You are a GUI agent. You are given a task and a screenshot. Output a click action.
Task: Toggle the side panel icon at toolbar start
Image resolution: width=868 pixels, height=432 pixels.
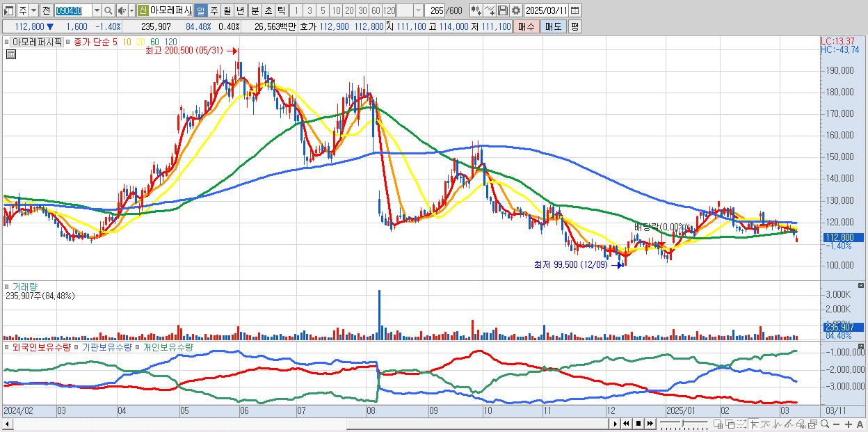9,10
